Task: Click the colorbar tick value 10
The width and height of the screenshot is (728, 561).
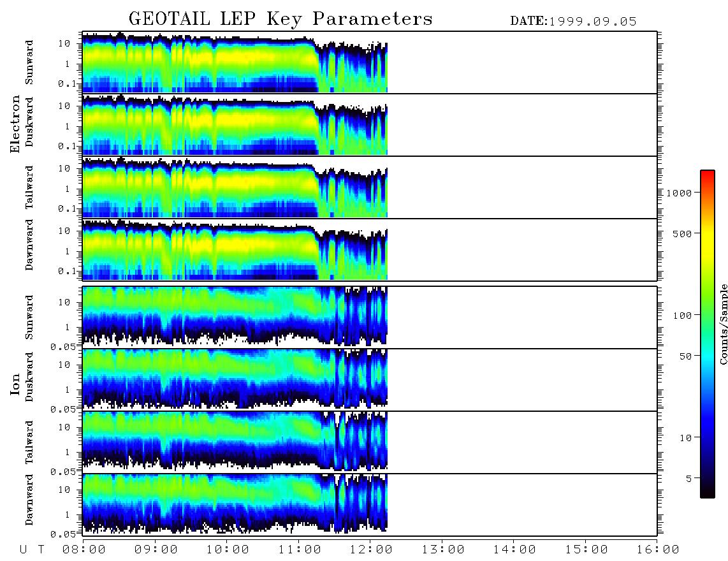Action: point(685,438)
